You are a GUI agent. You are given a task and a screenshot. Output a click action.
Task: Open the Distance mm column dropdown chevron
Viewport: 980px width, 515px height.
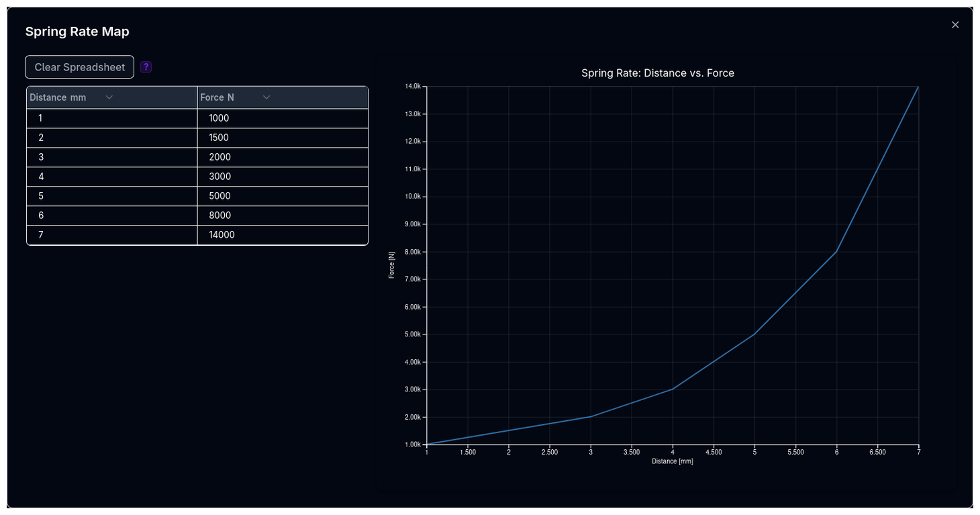(109, 97)
